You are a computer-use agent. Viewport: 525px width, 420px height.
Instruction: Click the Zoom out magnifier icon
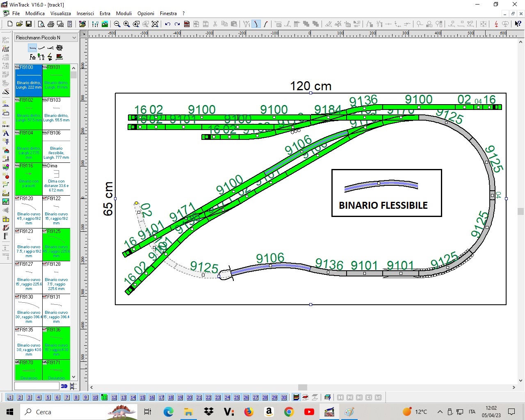click(x=117, y=24)
